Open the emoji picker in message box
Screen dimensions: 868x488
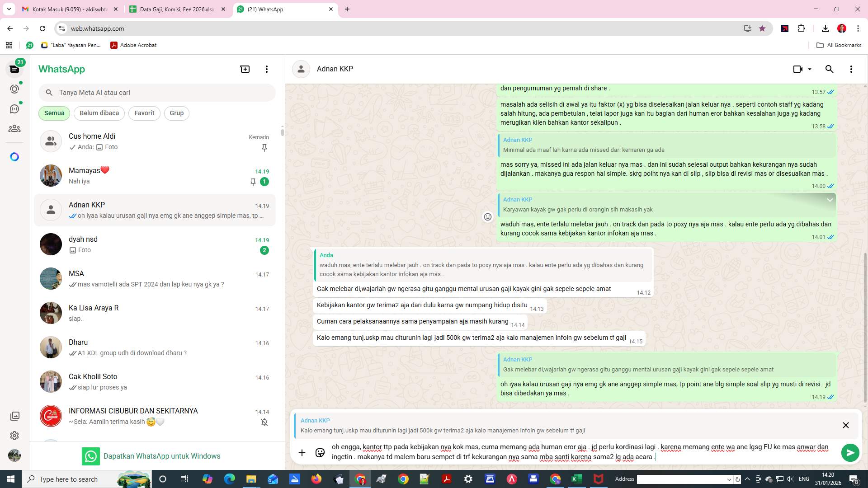[x=320, y=452]
